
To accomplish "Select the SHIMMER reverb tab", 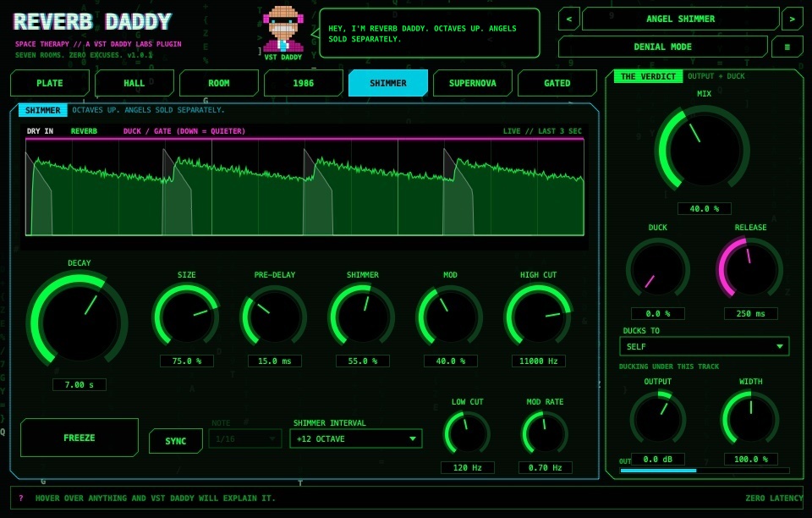I will click(x=388, y=83).
